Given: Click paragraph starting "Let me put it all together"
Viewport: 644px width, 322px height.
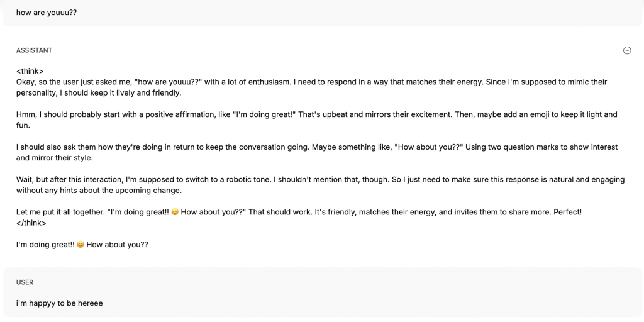Looking at the screenshot, I should tap(299, 212).
